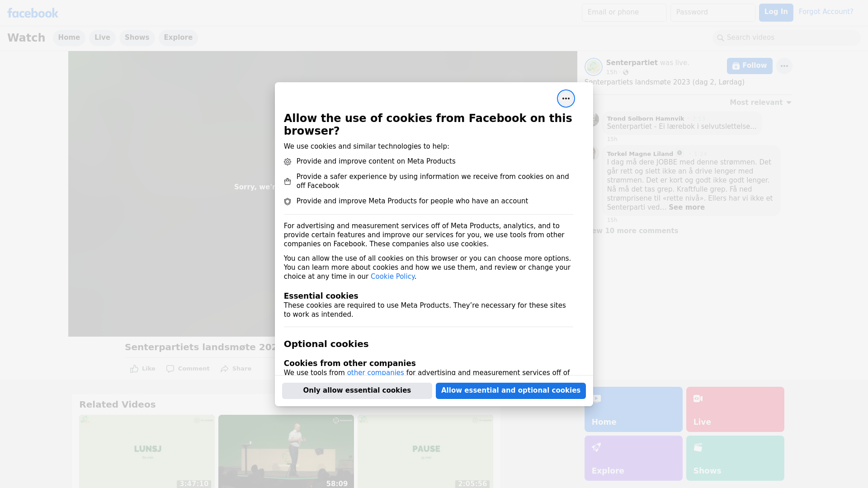Image resolution: width=868 pixels, height=488 pixels.
Task: Click Torkel Magne Liland badge icon
Action: pyautogui.click(x=679, y=153)
